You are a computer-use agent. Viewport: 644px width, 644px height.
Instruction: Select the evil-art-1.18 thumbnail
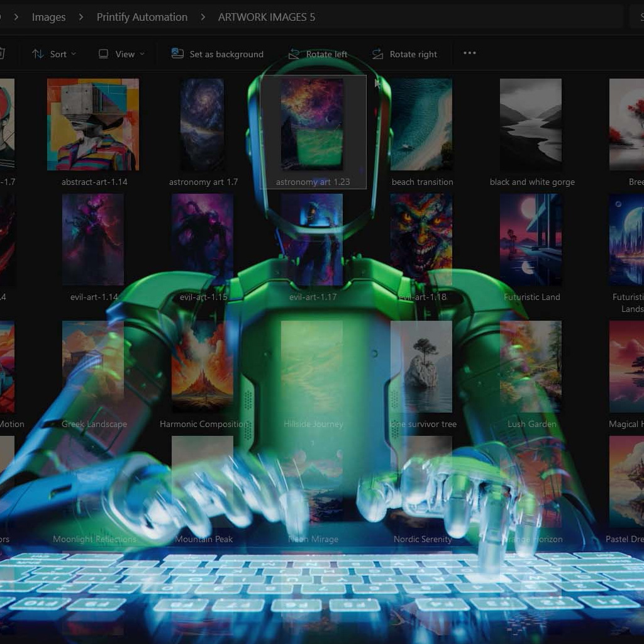coord(421,239)
